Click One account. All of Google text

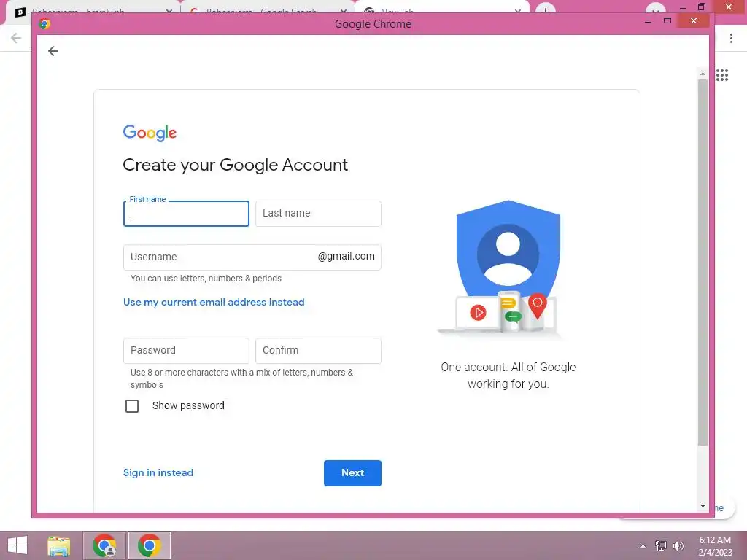click(x=508, y=376)
